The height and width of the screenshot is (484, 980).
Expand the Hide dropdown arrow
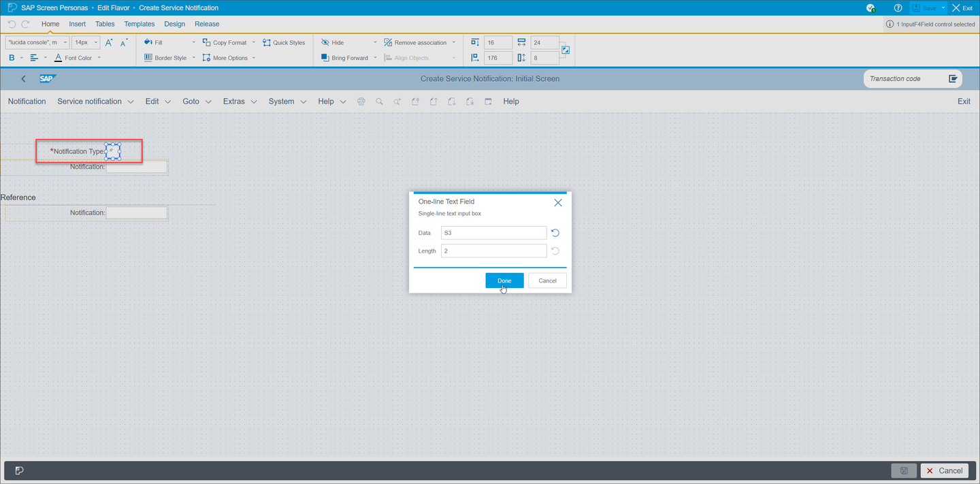[x=375, y=42]
